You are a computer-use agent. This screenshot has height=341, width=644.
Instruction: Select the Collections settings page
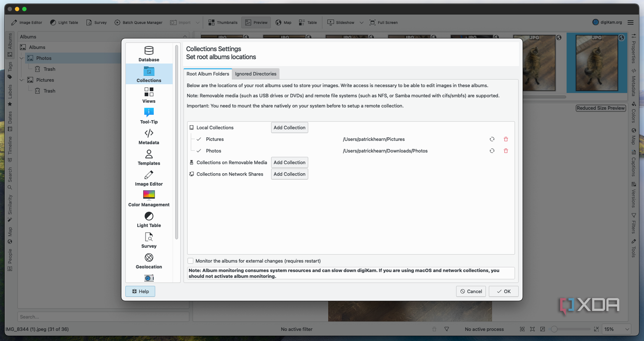pyautogui.click(x=149, y=75)
